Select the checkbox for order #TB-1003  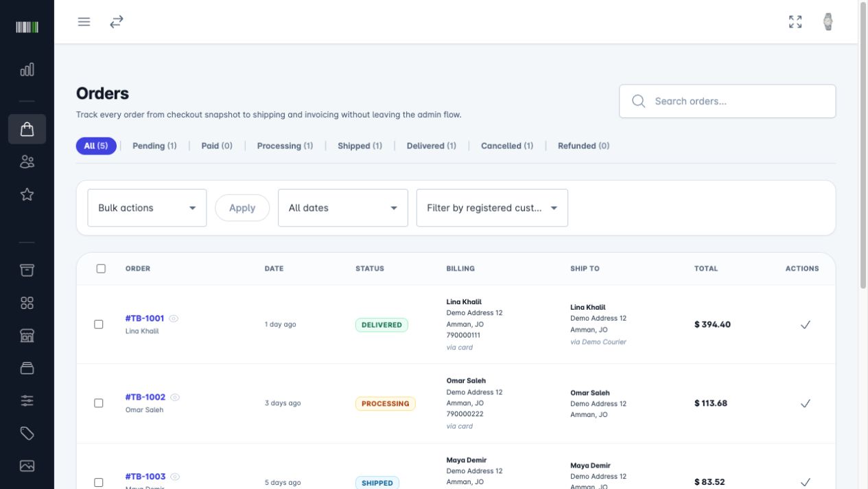[x=99, y=482]
